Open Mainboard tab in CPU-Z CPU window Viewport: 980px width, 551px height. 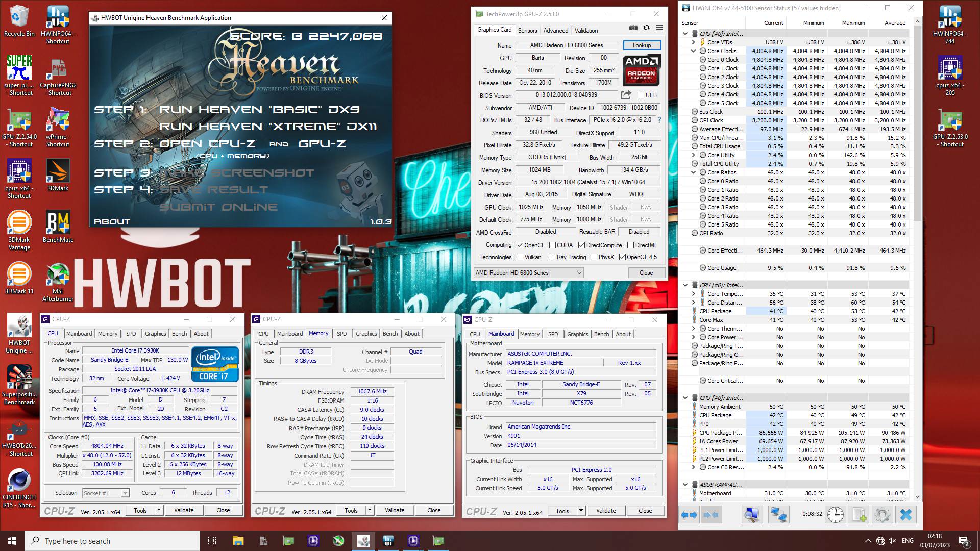coord(79,334)
